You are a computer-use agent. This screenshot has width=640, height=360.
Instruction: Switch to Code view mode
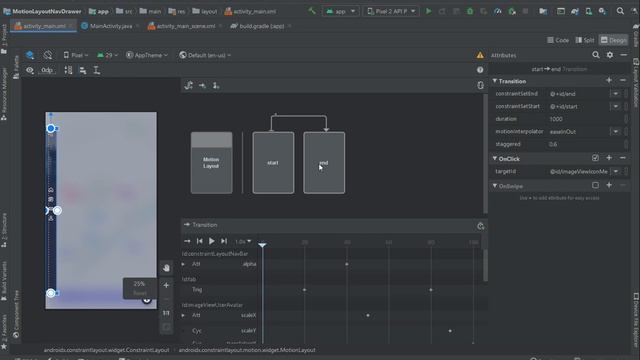pos(558,40)
